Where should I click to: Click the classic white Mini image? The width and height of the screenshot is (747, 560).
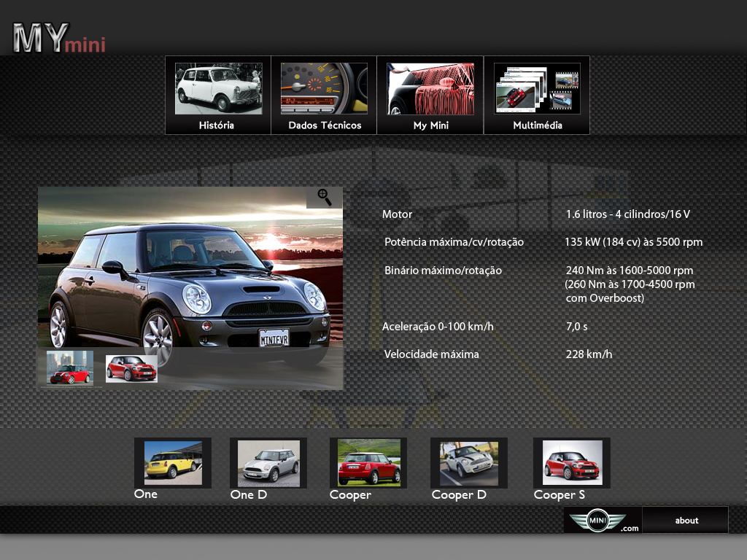click(218, 88)
